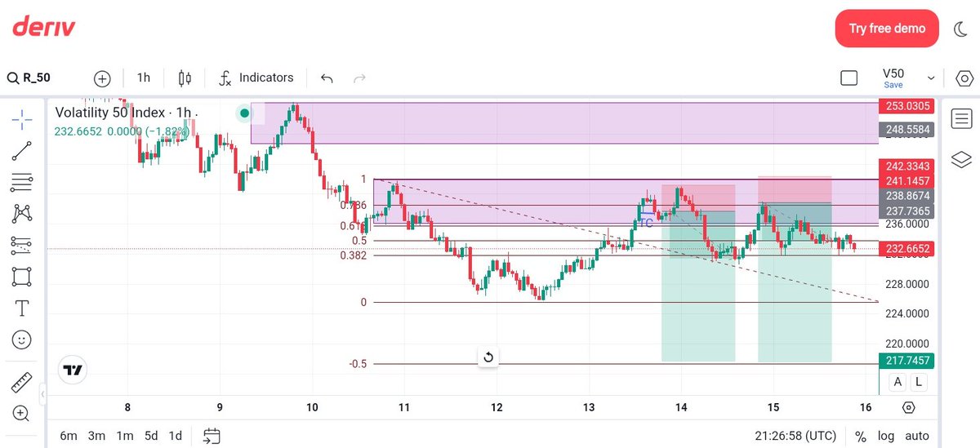Click the 248.5584 price label

(906, 130)
